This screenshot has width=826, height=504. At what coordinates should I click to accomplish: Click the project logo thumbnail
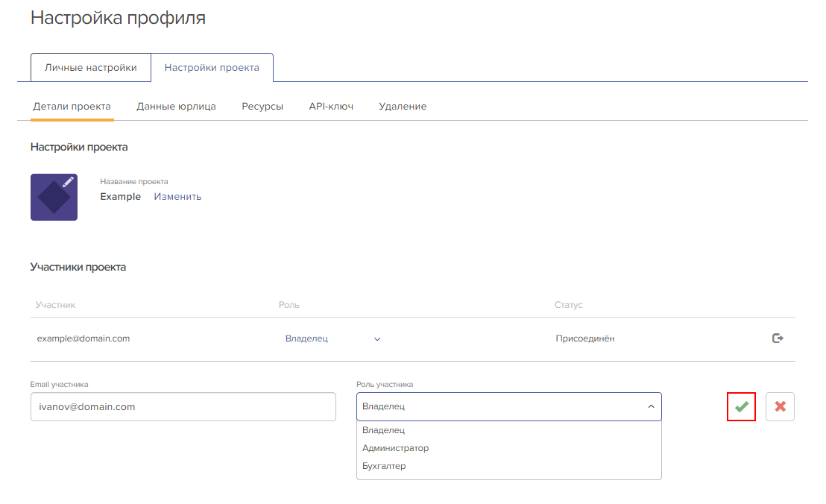tap(54, 197)
